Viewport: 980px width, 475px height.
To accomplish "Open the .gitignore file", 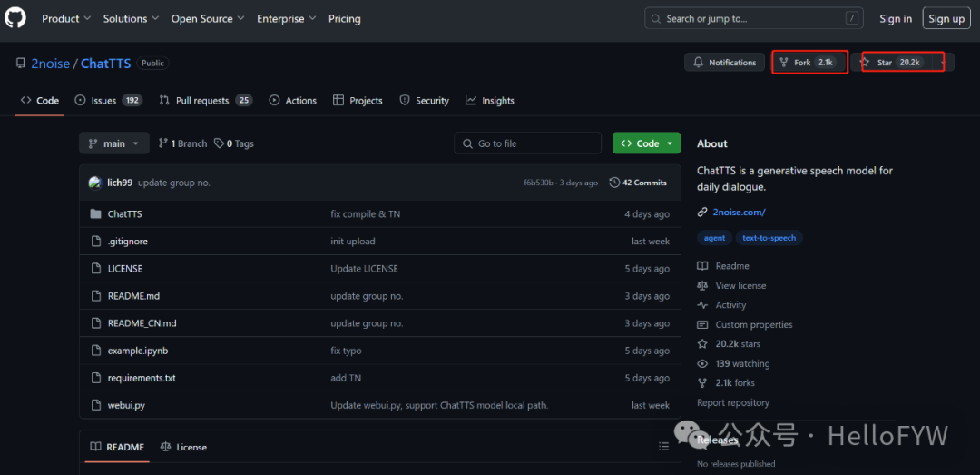I will [128, 242].
